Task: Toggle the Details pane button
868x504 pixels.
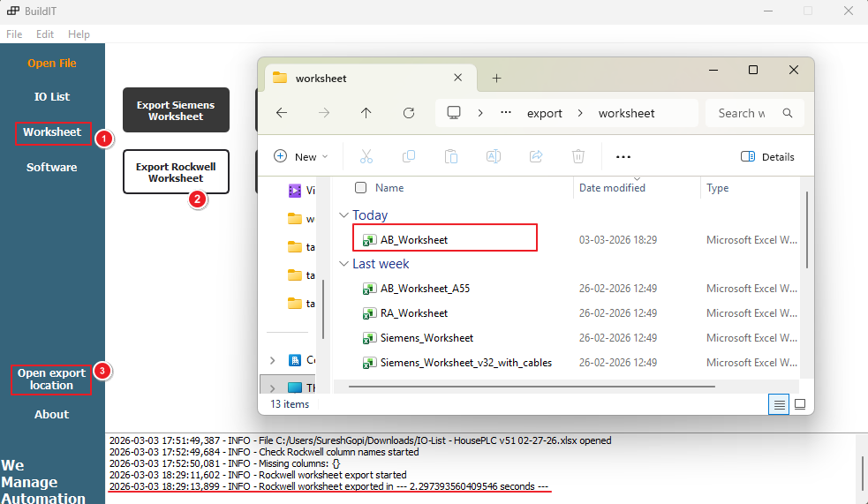Action: click(x=767, y=156)
